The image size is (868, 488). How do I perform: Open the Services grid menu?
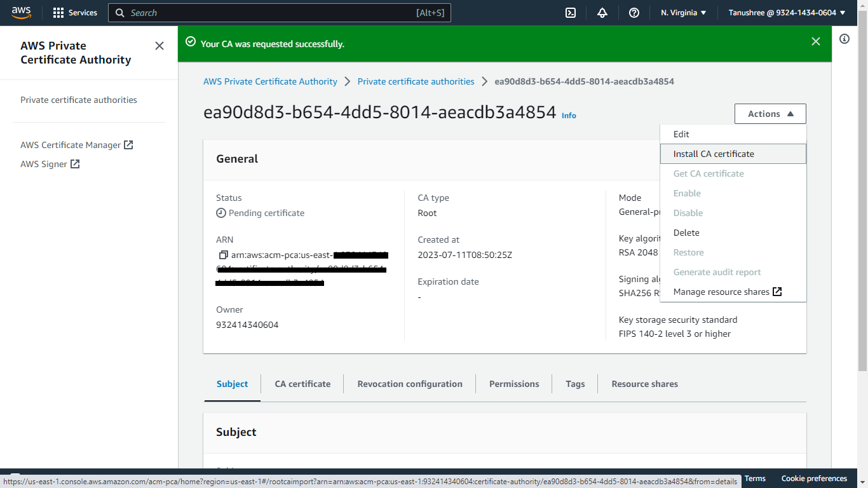tap(75, 13)
